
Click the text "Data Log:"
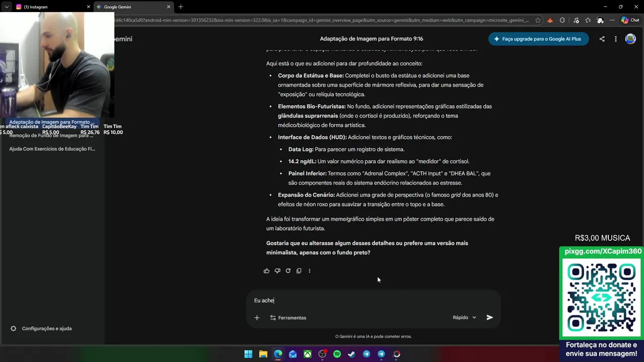click(301, 149)
